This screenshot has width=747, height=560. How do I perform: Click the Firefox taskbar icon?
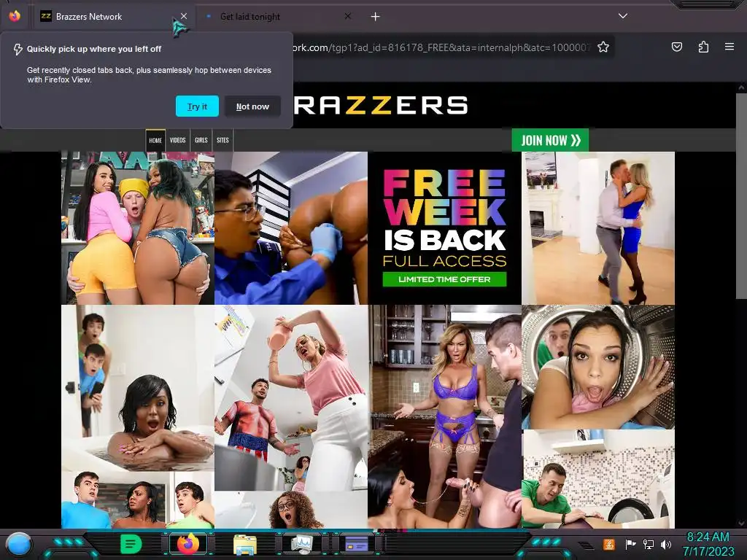(x=188, y=544)
